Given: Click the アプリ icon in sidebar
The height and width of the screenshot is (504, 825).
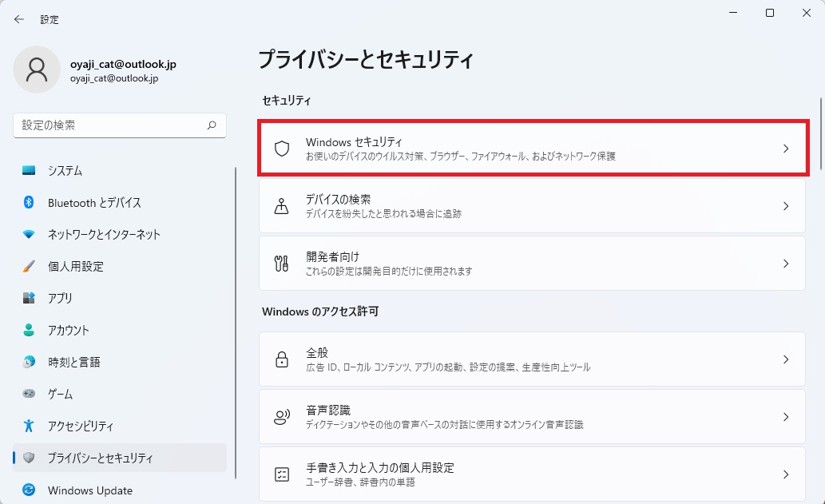Looking at the screenshot, I should (29, 298).
